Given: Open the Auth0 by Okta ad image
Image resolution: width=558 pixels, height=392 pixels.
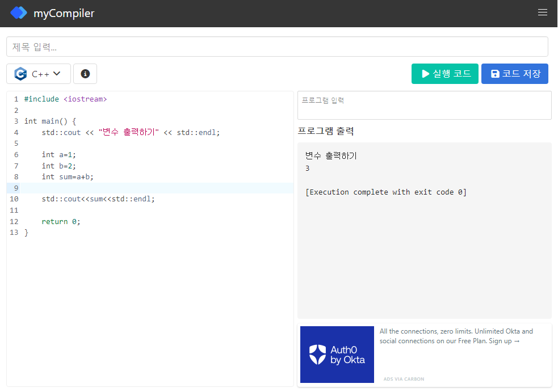Looking at the screenshot, I should [x=337, y=355].
